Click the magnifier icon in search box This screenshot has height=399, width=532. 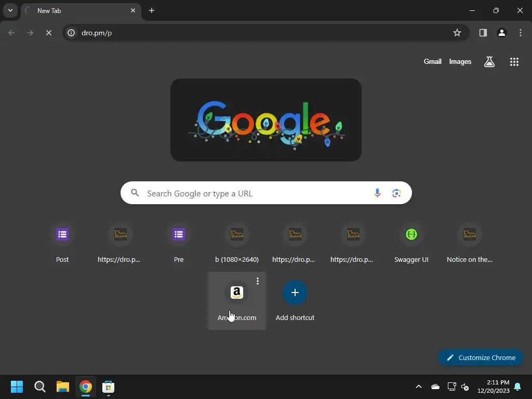click(135, 193)
